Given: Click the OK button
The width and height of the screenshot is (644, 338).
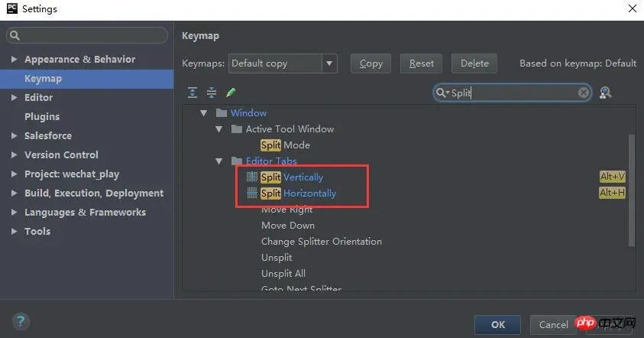Looking at the screenshot, I should (498, 325).
